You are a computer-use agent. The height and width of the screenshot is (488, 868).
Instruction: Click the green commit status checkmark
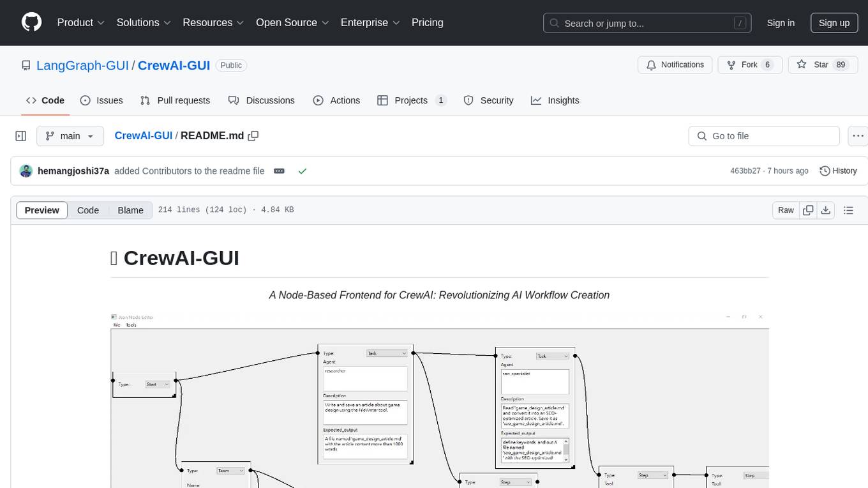click(x=303, y=171)
